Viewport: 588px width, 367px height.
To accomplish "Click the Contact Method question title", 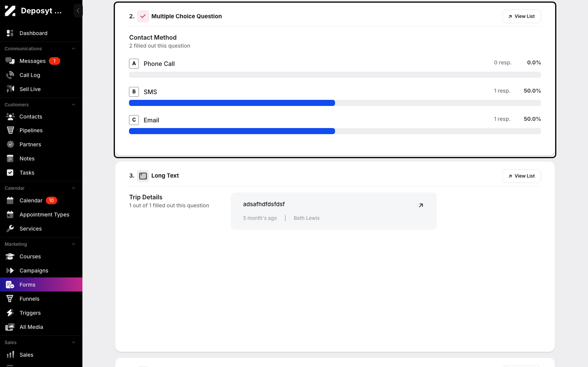I will 153,37.
